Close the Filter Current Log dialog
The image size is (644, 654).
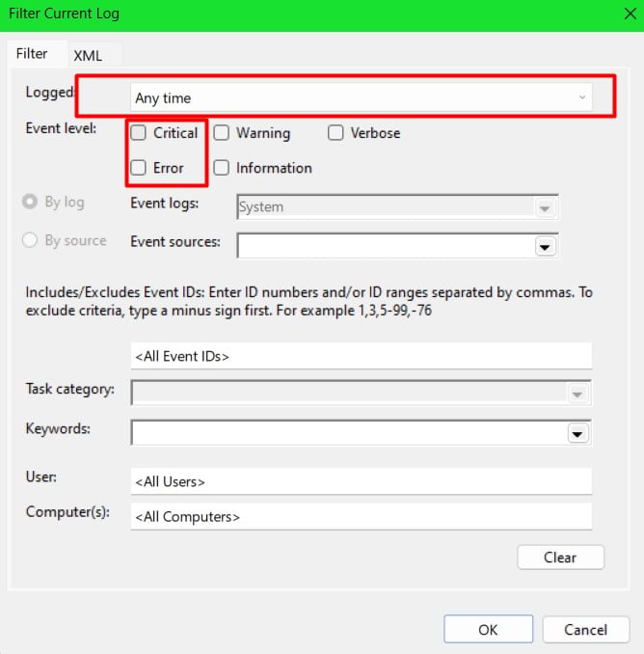[630, 14]
